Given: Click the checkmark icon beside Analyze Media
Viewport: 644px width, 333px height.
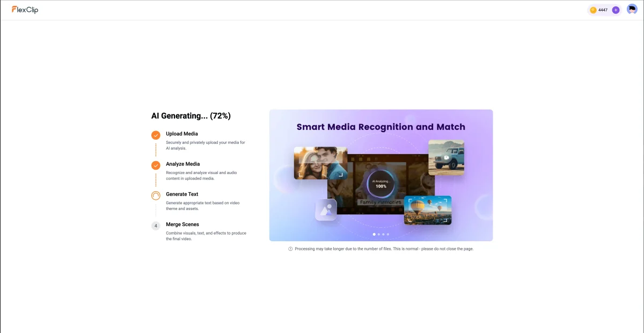Looking at the screenshot, I should (x=156, y=165).
